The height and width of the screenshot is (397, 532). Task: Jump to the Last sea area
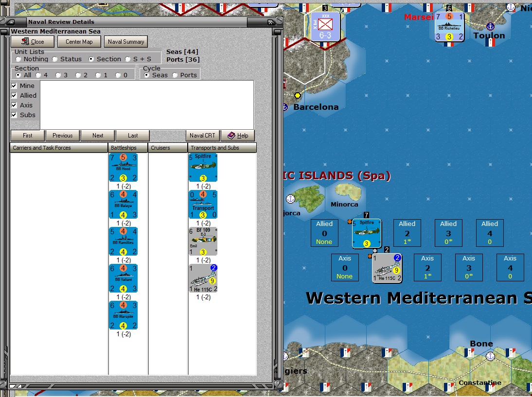coord(133,136)
